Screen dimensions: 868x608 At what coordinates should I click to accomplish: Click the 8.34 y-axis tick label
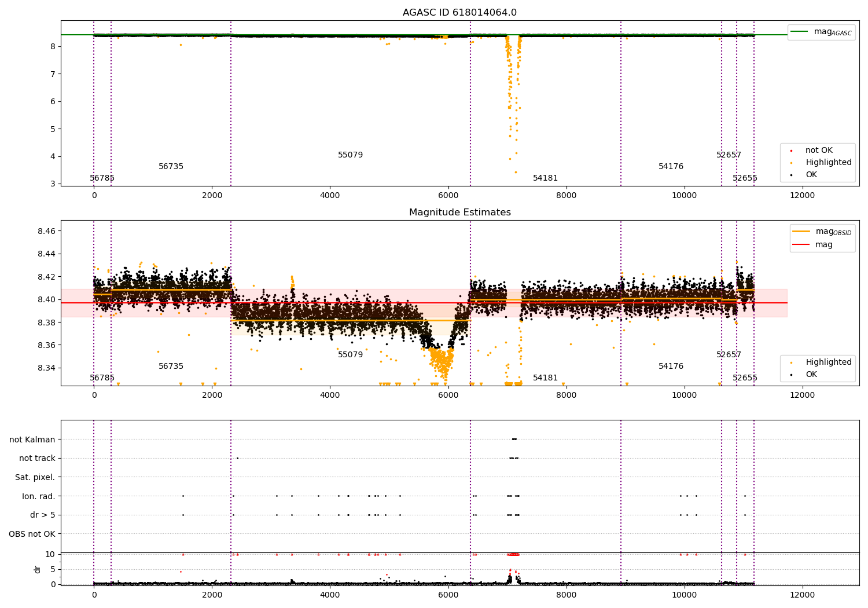tap(46, 368)
